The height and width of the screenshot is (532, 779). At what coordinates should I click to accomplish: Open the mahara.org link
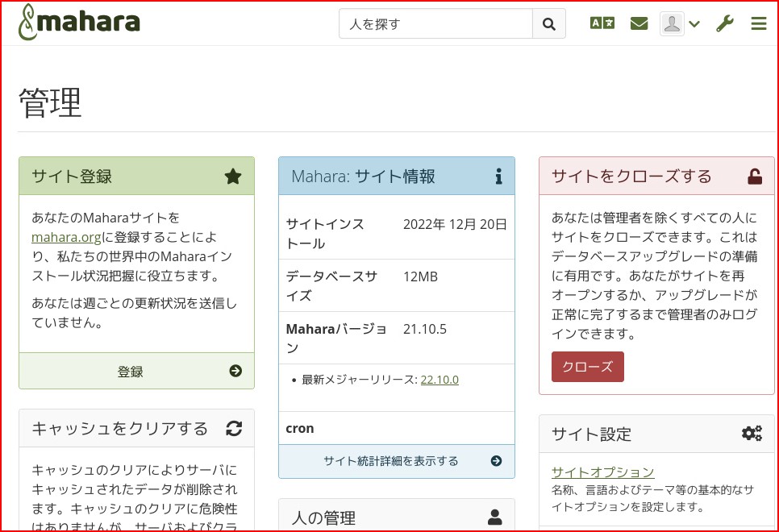(x=67, y=238)
